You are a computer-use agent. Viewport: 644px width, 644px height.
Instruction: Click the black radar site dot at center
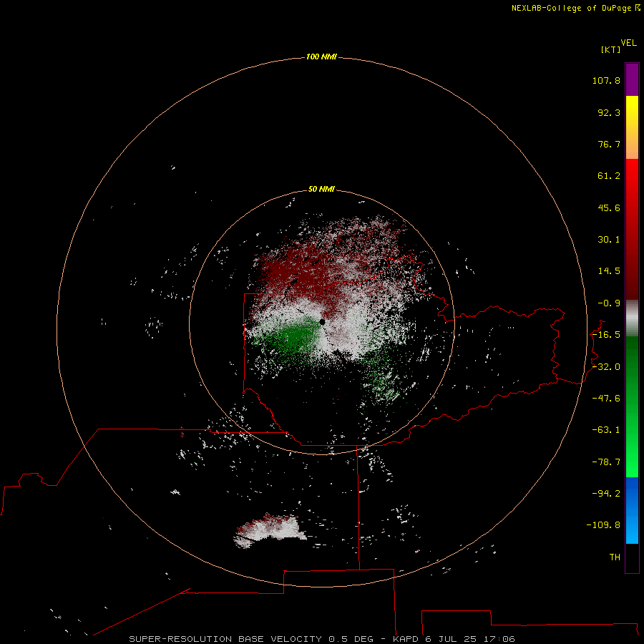point(323,322)
